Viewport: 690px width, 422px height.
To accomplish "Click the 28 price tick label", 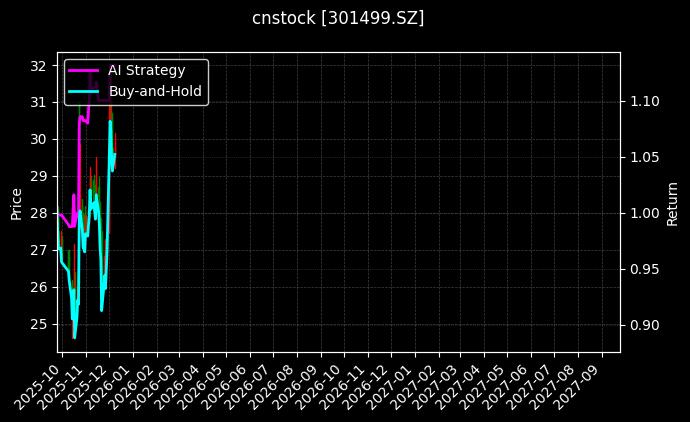I will pyautogui.click(x=38, y=213).
